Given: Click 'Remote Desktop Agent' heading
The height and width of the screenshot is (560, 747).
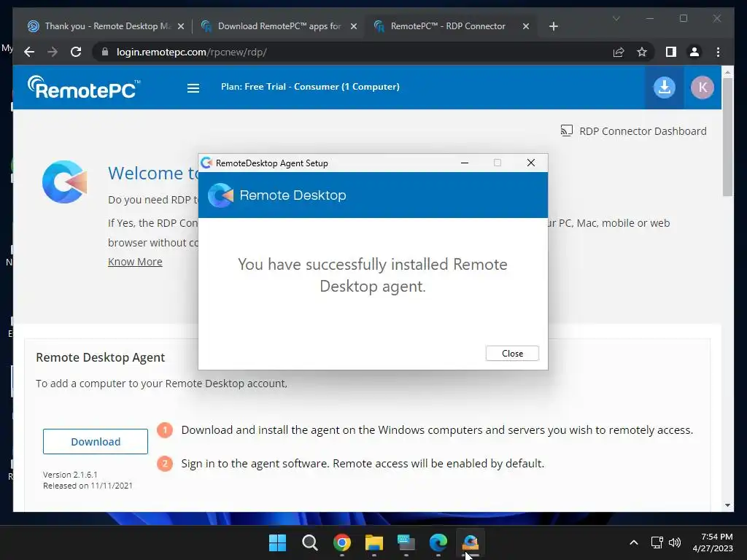Looking at the screenshot, I should pos(101,357).
